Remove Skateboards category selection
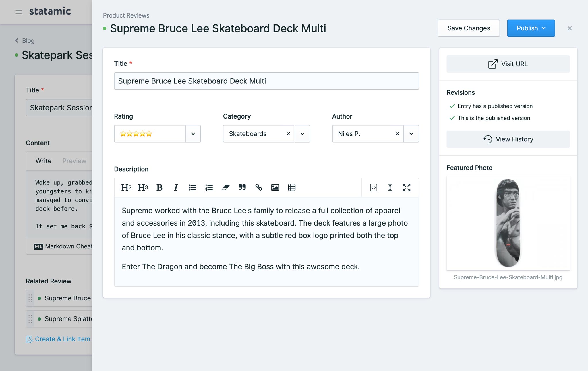 tap(288, 133)
